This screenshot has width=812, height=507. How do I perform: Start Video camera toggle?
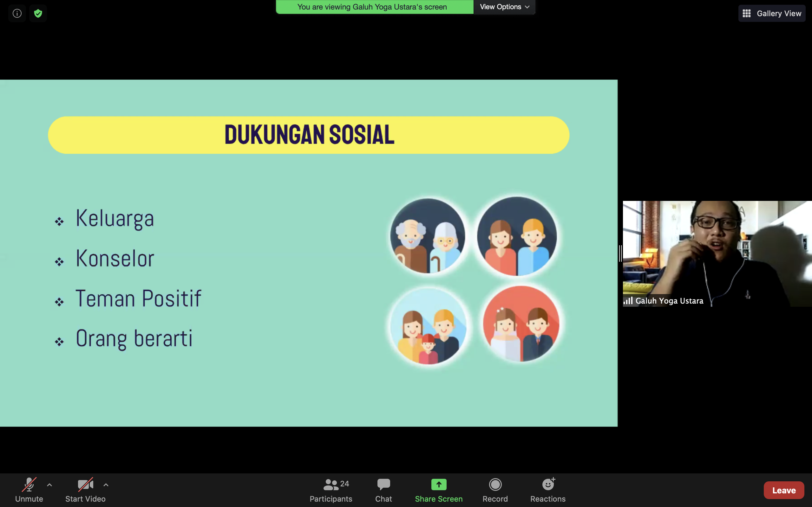click(x=85, y=490)
